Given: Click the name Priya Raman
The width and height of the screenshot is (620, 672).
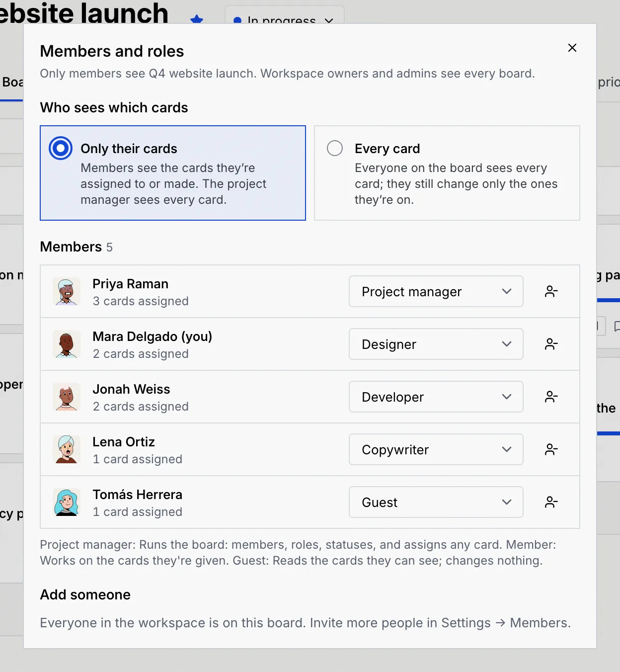Looking at the screenshot, I should [x=131, y=284].
